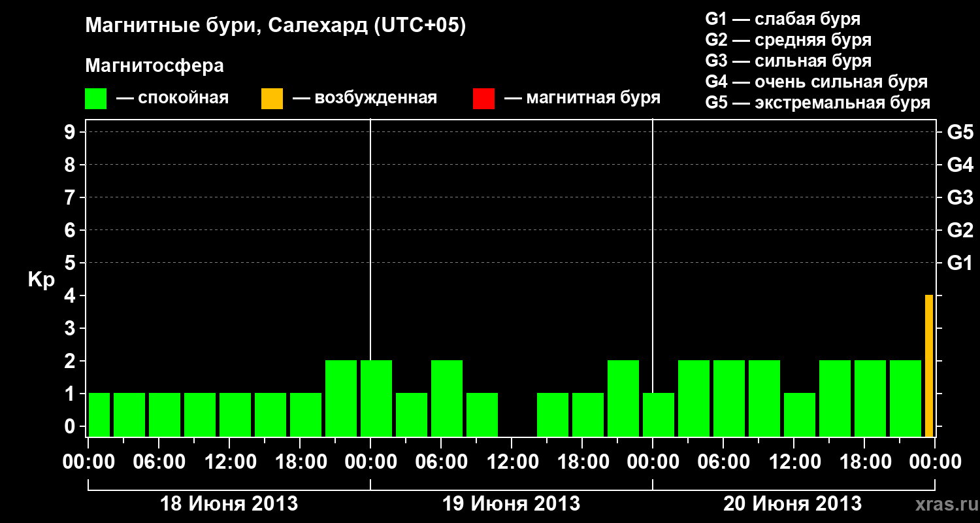
Task: Click the '12:00' tick label for 20 June
Action: pyautogui.click(x=794, y=462)
